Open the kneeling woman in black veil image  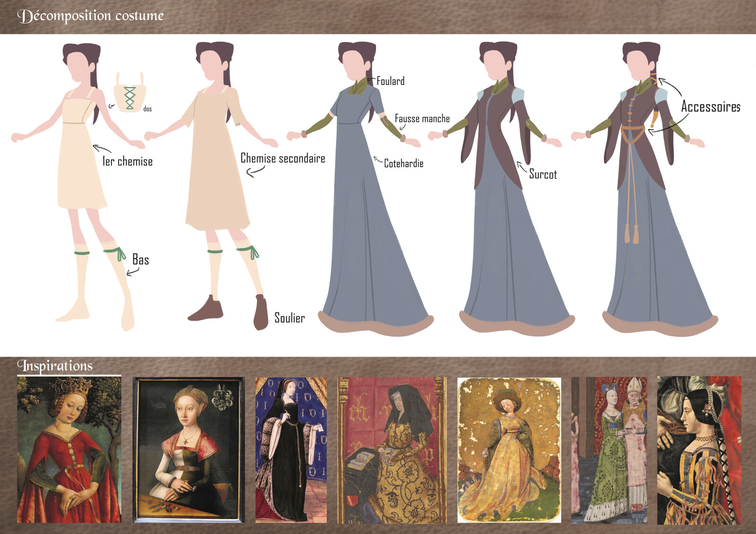[392, 450]
